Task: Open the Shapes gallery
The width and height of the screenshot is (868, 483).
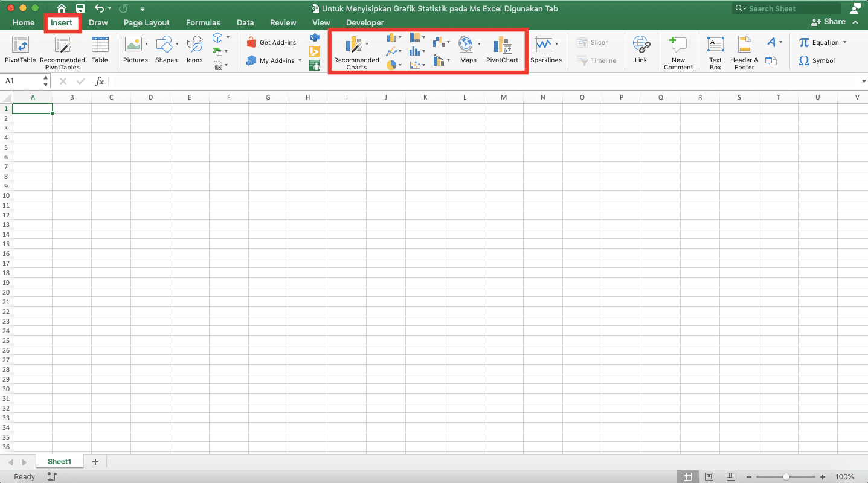Action: (x=166, y=50)
